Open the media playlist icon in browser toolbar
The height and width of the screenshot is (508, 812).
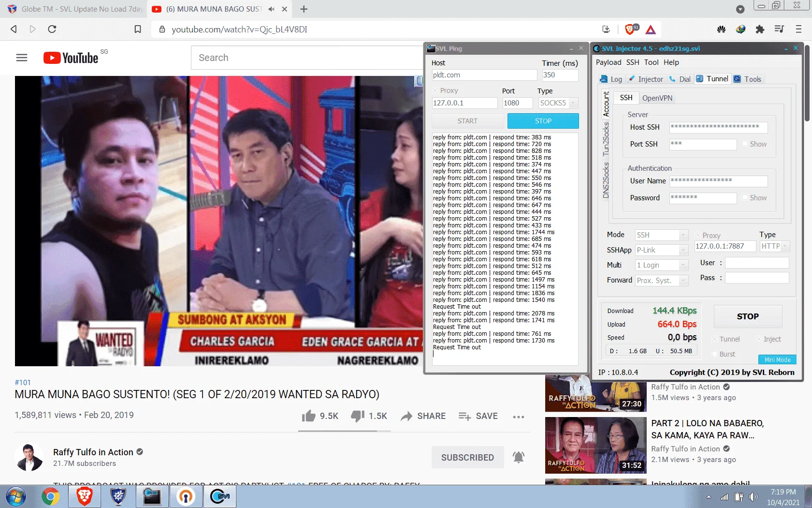click(x=779, y=29)
